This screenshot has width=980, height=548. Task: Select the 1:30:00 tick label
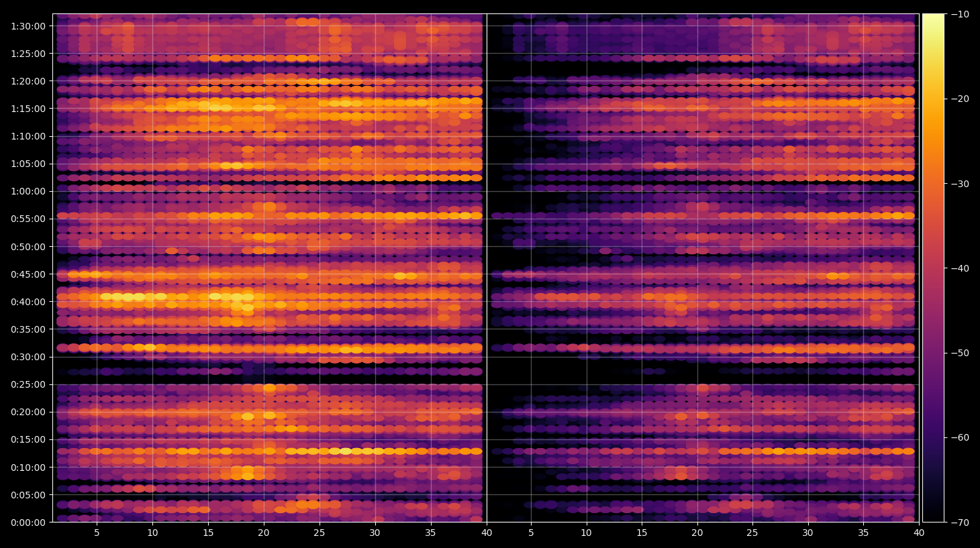pos(28,26)
